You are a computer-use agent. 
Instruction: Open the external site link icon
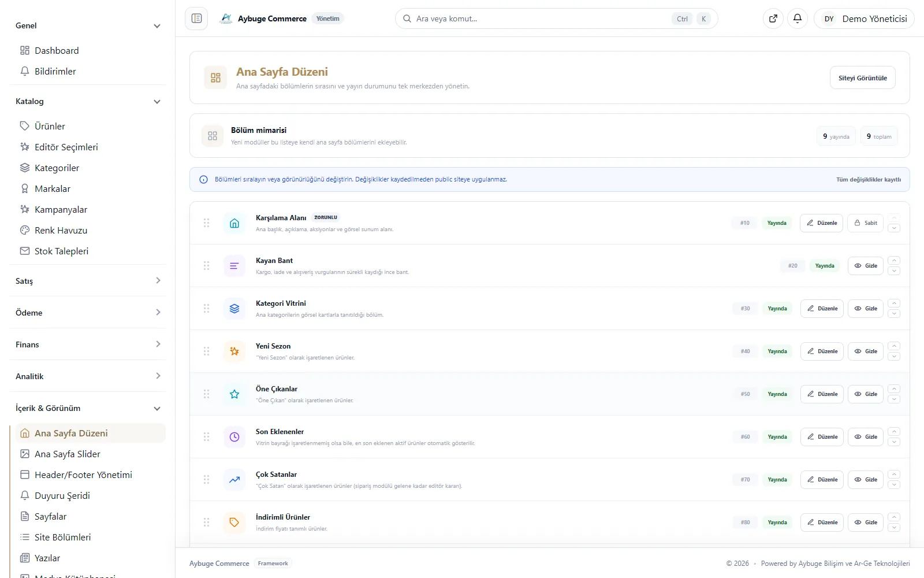[773, 18]
